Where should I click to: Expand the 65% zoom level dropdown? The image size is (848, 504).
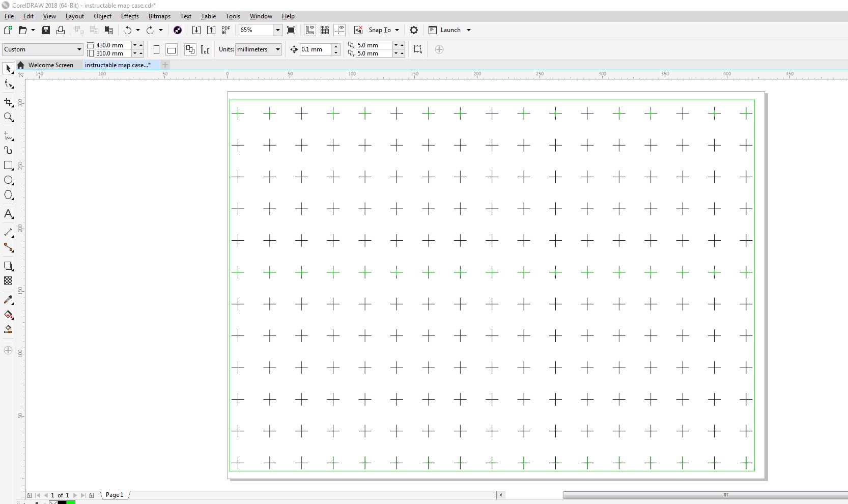point(278,30)
